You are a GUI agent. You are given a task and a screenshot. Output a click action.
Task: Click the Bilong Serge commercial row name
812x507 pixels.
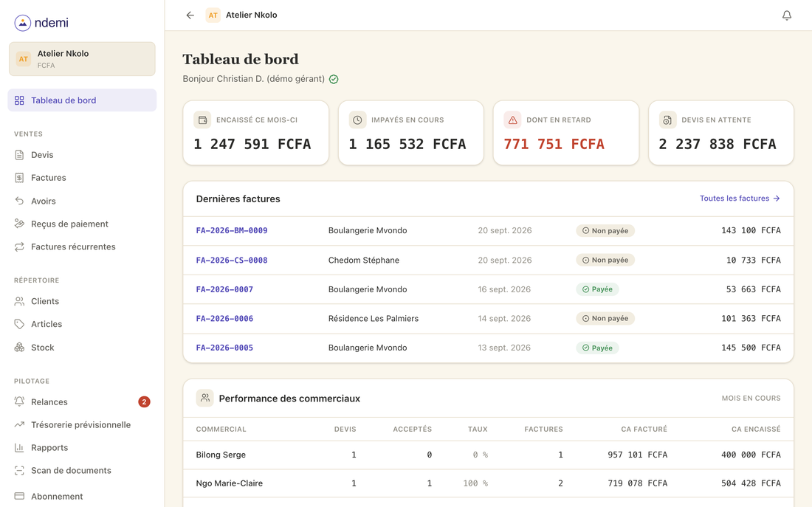221,455
